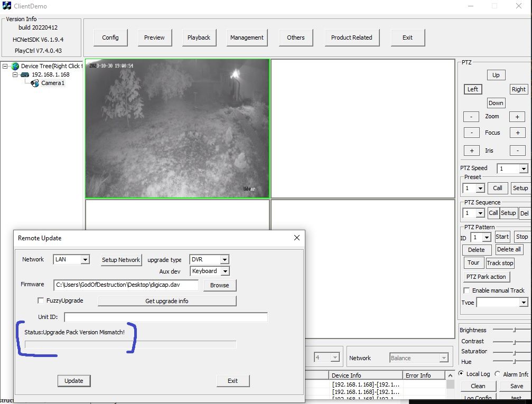The width and height of the screenshot is (532, 404).
Task: Click the globe icon beside Device Tree
Action: click(15, 66)
